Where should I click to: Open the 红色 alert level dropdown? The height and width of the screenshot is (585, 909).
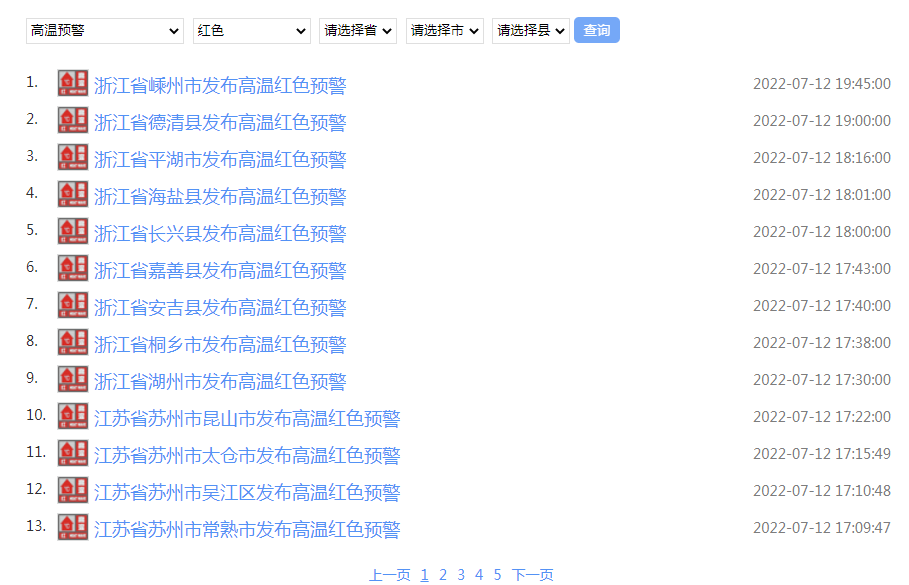click(252, 31)
